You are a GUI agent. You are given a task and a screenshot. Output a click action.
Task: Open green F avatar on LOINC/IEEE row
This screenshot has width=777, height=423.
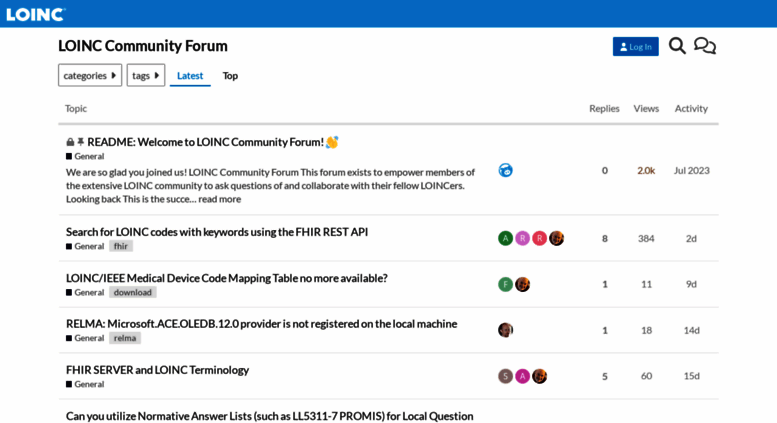point(505,284)
